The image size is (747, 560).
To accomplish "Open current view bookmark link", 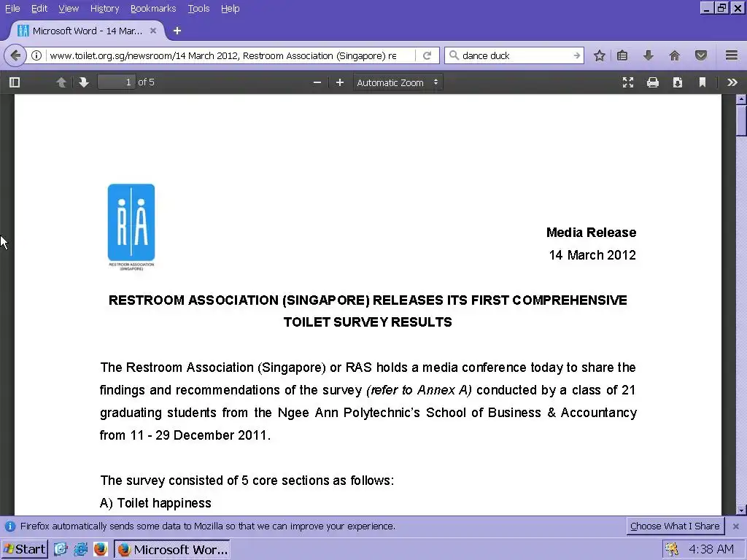I will point(703,82).
